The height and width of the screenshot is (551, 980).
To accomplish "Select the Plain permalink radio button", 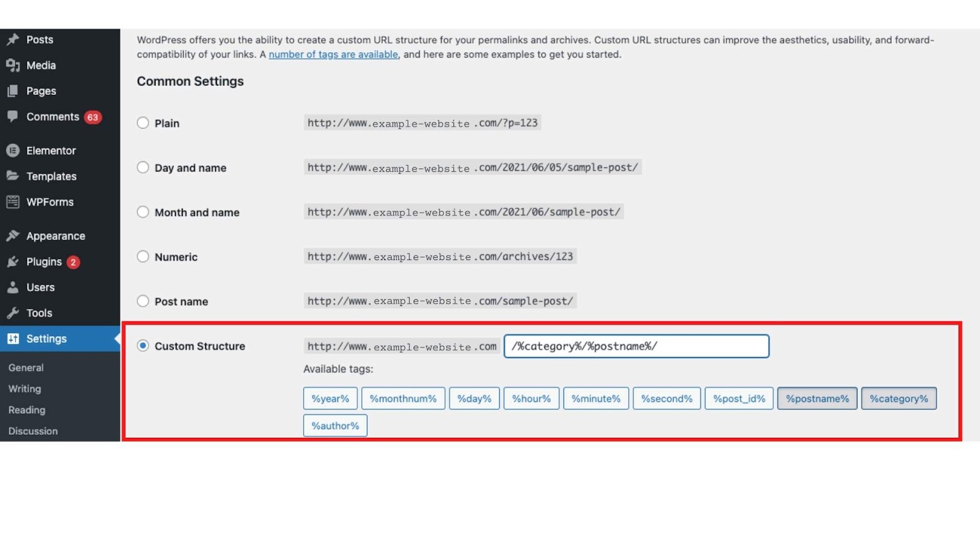I will coord(143,123).
